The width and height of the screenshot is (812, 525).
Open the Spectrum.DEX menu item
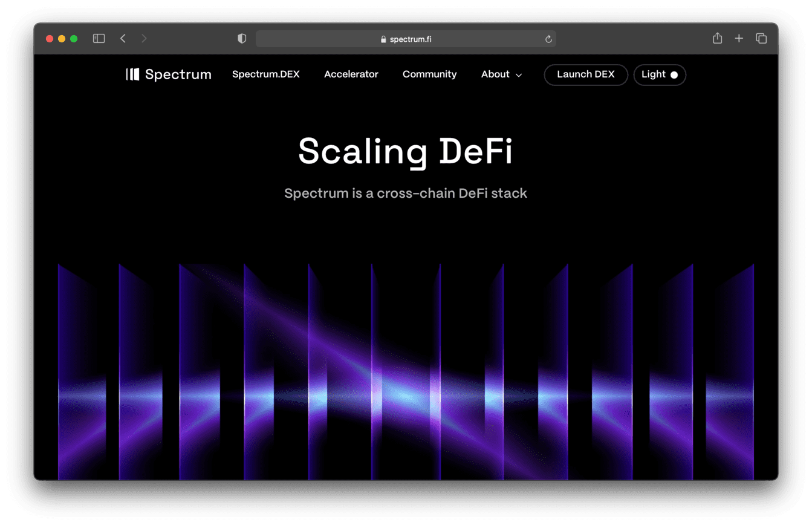pos(265,74)
